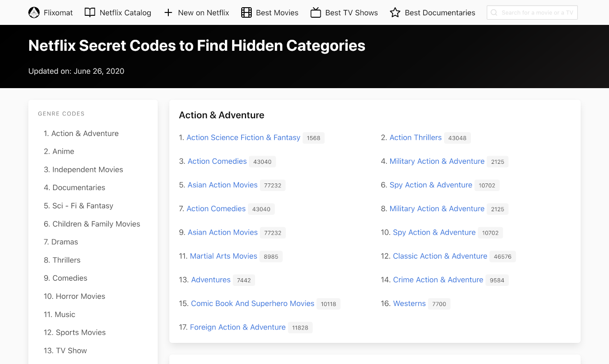Open the Martial Arts Movies category
609x364 pixels.
[x=223, y=256]
